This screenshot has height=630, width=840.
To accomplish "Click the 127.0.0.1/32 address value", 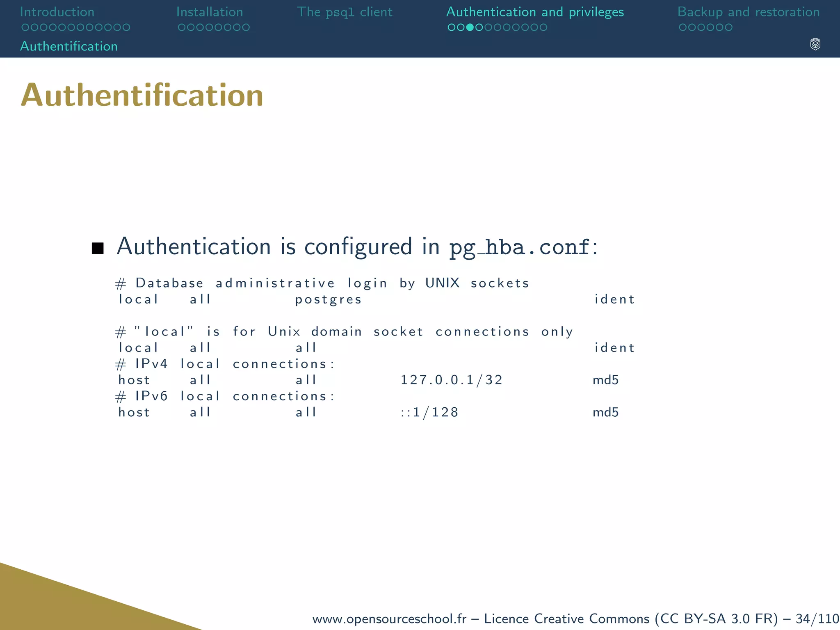I will coord(452,380).
